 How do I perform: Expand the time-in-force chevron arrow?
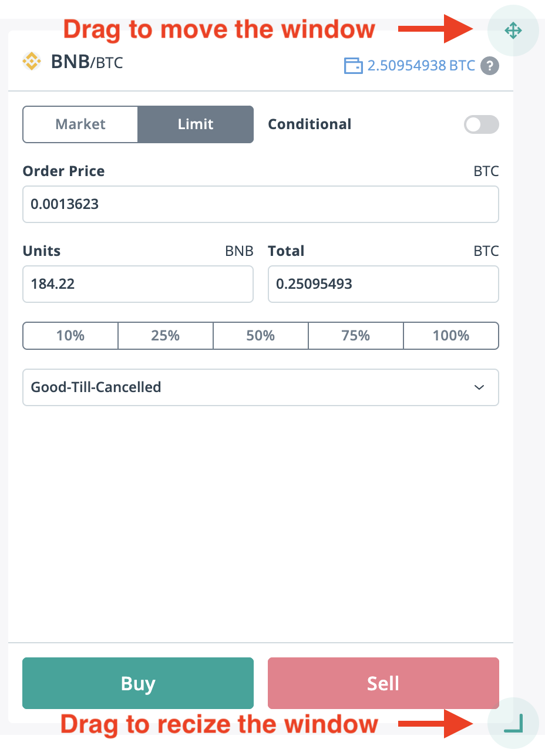click(x=479, y=387)
